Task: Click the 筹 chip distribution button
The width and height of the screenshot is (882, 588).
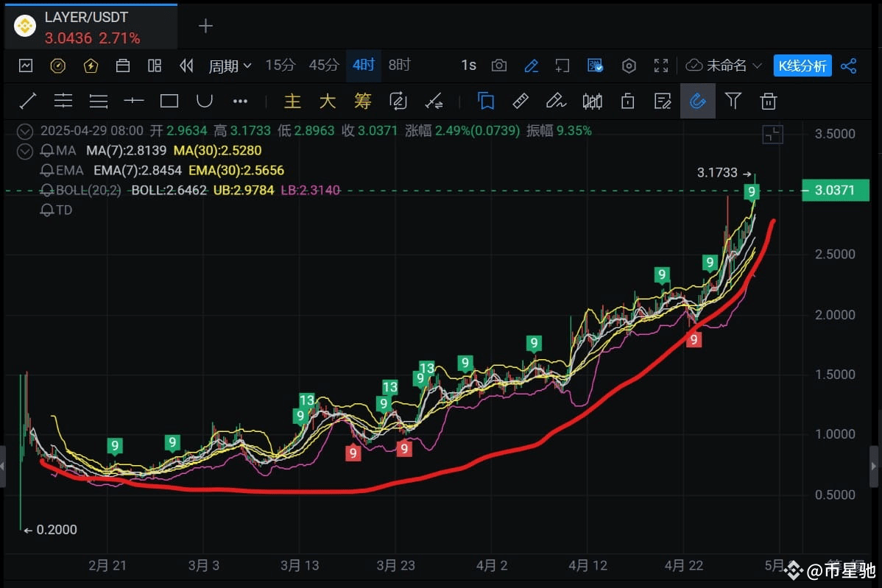Action: tap(363, 101)
